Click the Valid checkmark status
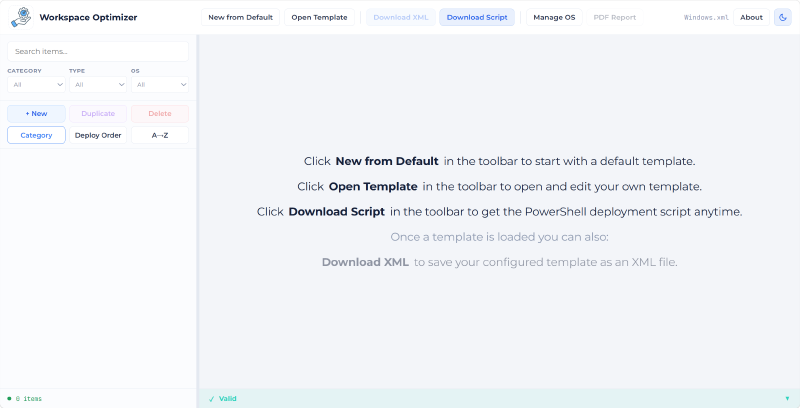Screen dimensions: 800x408 [222, 399]
